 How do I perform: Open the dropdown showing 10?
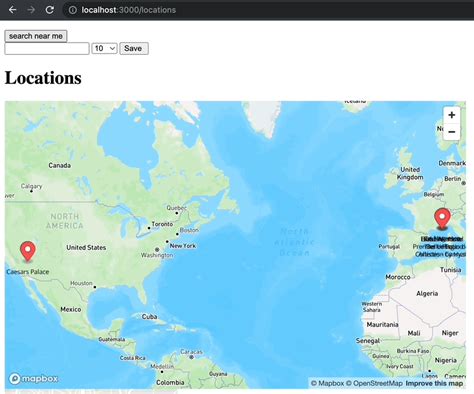click(x=104, y=48)
